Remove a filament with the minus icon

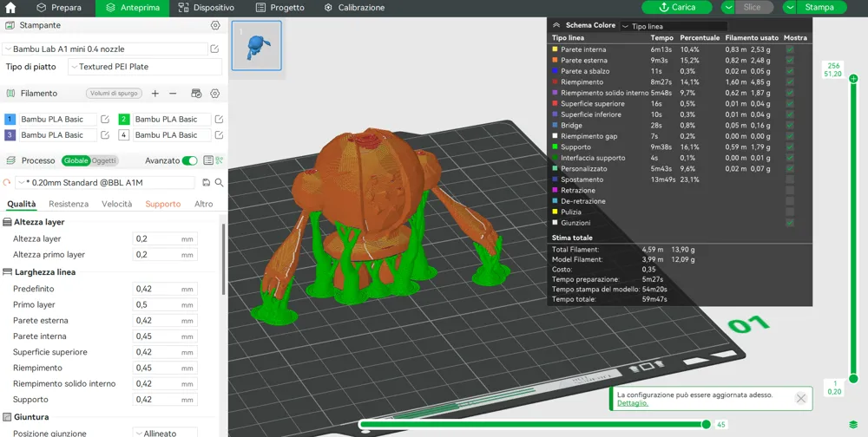coord(173,94)
